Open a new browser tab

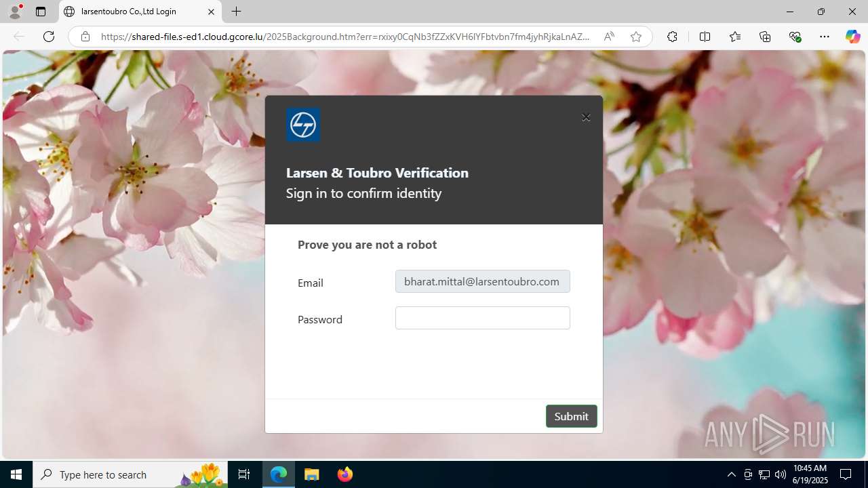236,12
